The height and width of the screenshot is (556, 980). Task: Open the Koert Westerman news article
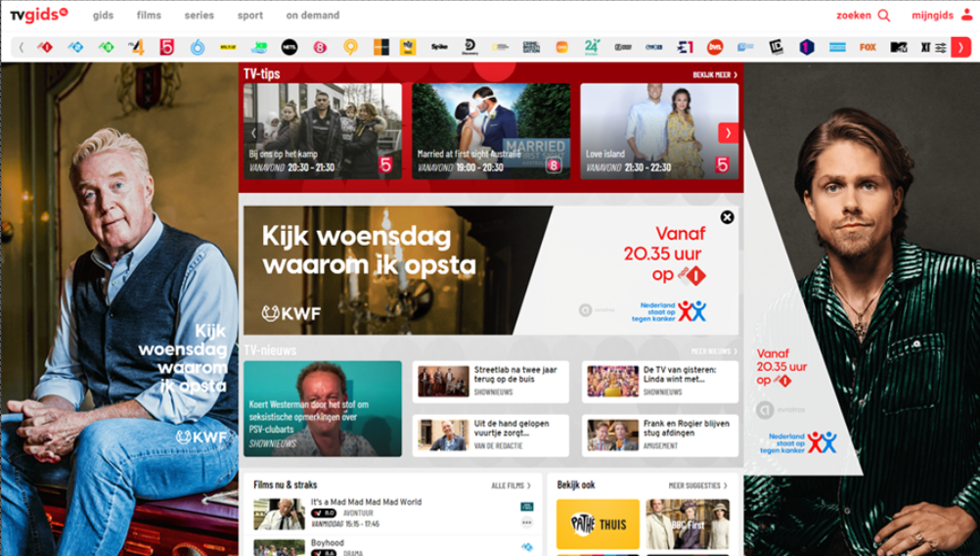(323, 408)
